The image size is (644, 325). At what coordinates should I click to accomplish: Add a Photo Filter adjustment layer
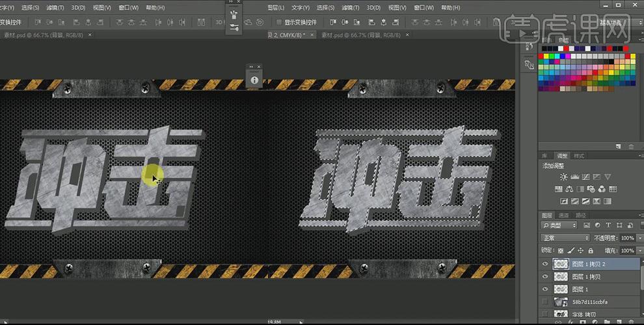pos(591,189)
